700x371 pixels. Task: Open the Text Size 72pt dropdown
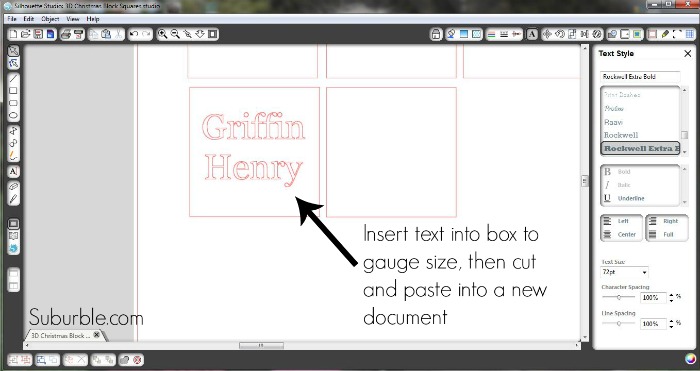624,272
